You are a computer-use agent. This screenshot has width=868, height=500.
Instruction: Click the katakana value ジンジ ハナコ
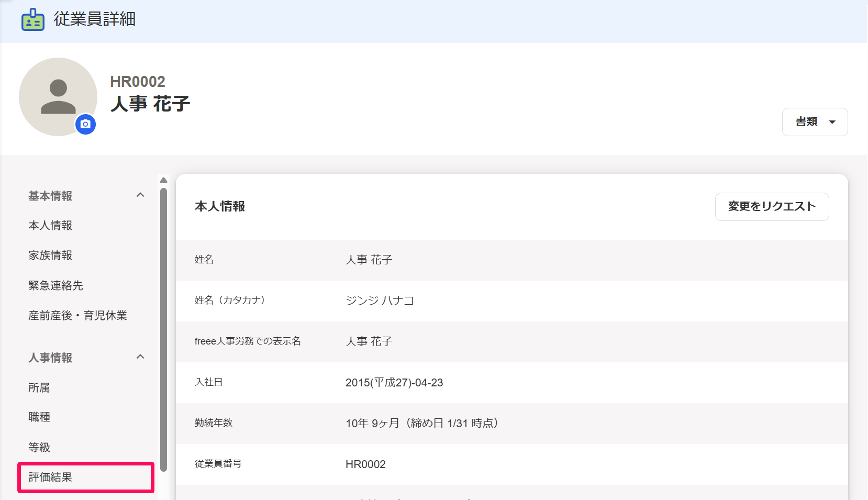380,301
